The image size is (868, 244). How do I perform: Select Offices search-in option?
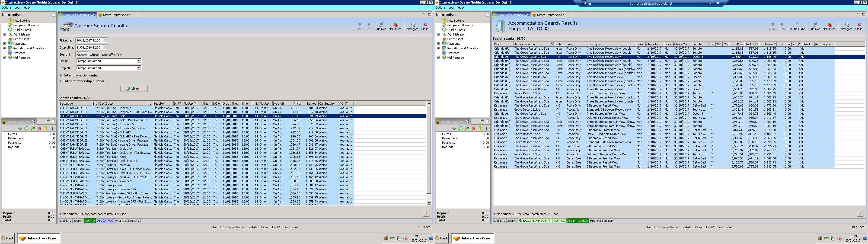coord(94,54)
